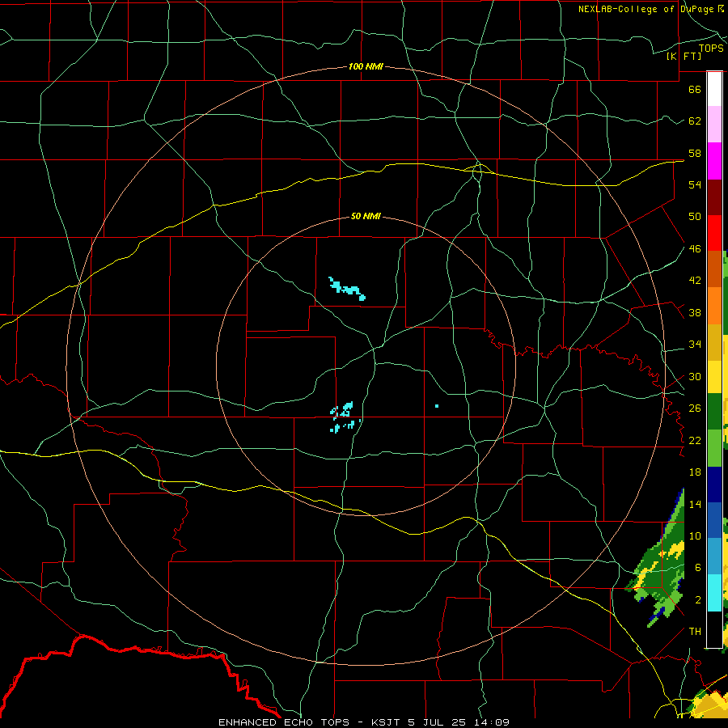728x728 pixels.
Task: Click the 'KSJT' station identifier in caption
Action: [x=387, y=722]
